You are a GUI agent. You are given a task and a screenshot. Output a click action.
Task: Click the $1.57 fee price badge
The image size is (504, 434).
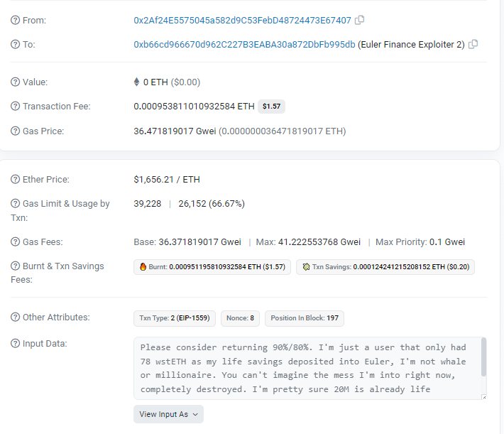pyautogui.click(x=271, y=106)
